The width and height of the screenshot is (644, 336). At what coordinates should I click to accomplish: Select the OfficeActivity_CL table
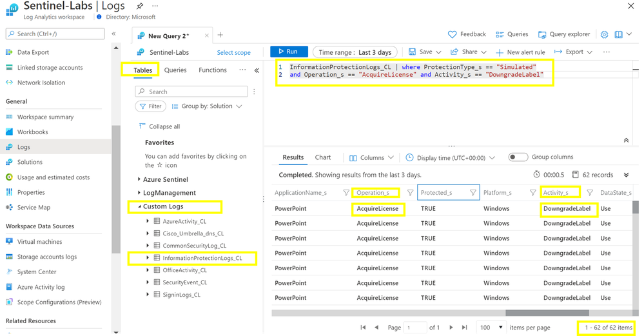(x=184, y=270)
